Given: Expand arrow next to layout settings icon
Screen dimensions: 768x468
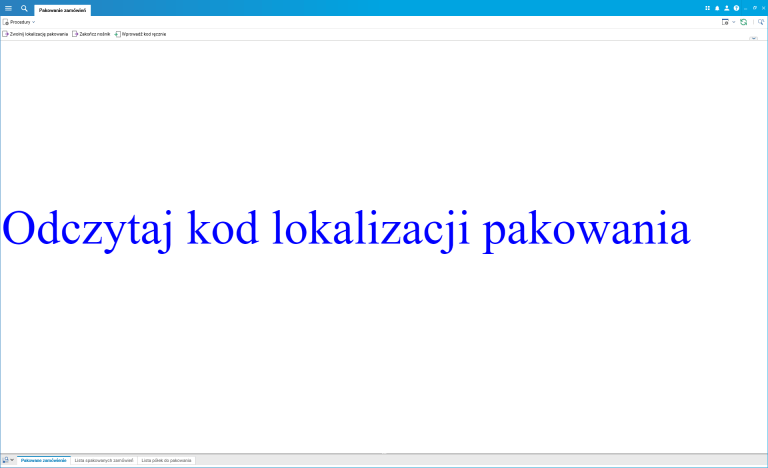Looking at the screenshot, I should click(734, 22).
